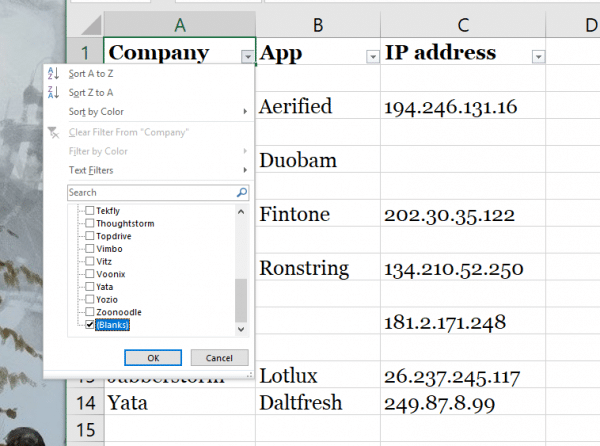Click the search magnifier icon in filter box
The image size is (600, 446).
(x=241, y=192)
